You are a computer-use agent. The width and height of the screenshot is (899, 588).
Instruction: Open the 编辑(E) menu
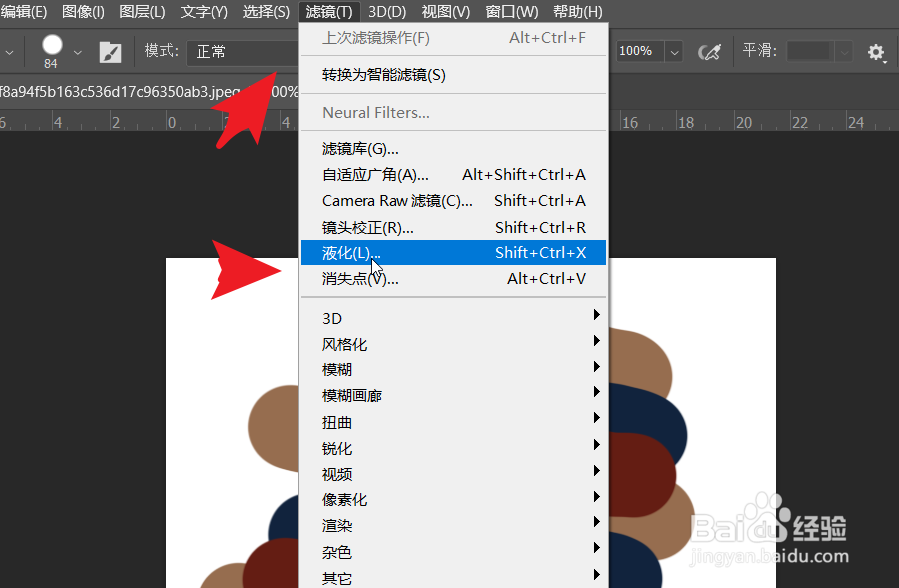pos(24,11)
